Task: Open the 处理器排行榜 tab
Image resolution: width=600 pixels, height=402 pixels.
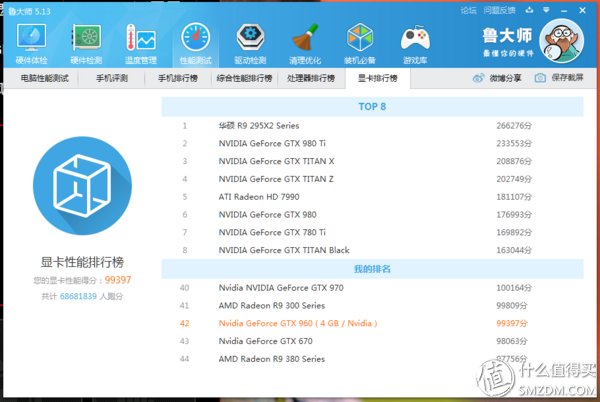Action: tap(312, 78)
